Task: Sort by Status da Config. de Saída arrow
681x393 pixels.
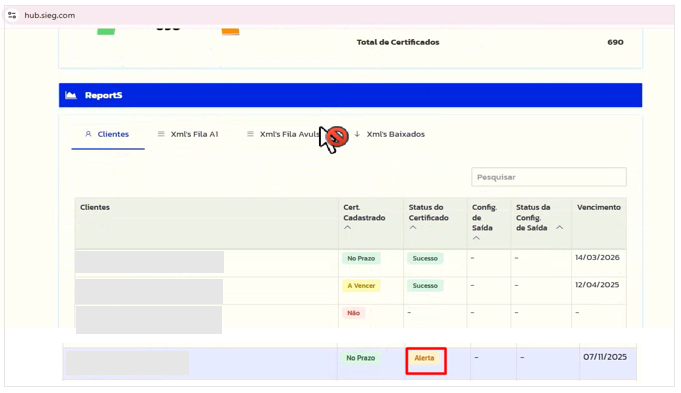Action: [x=560, y=228]
